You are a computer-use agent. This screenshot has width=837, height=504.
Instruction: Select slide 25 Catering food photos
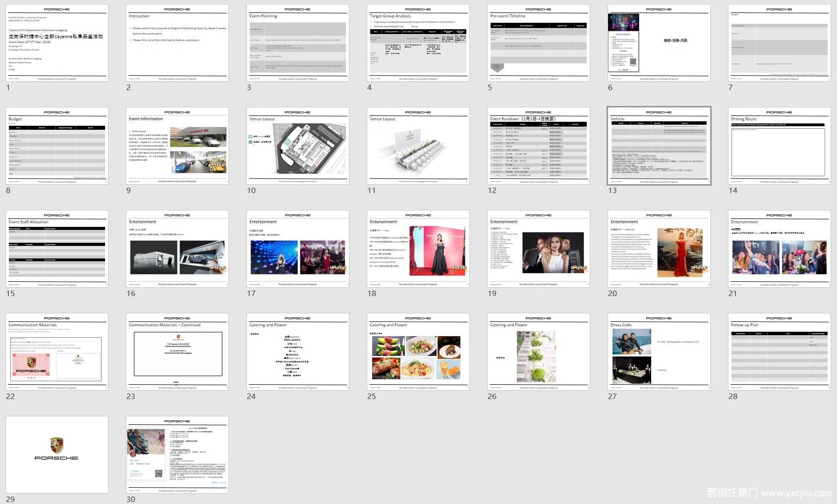[x=418, y=352]
